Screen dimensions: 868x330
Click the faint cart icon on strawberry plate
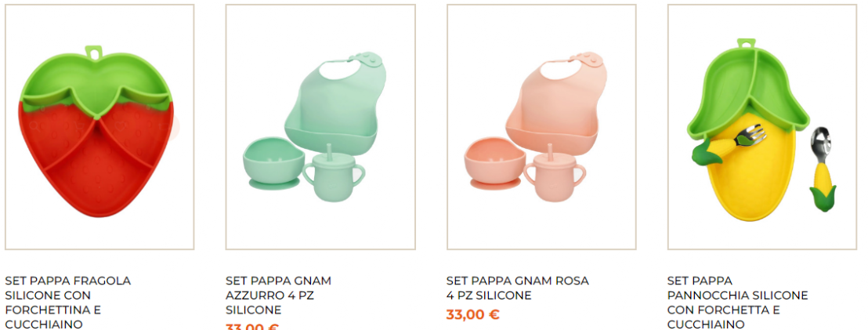coord(78,127)
